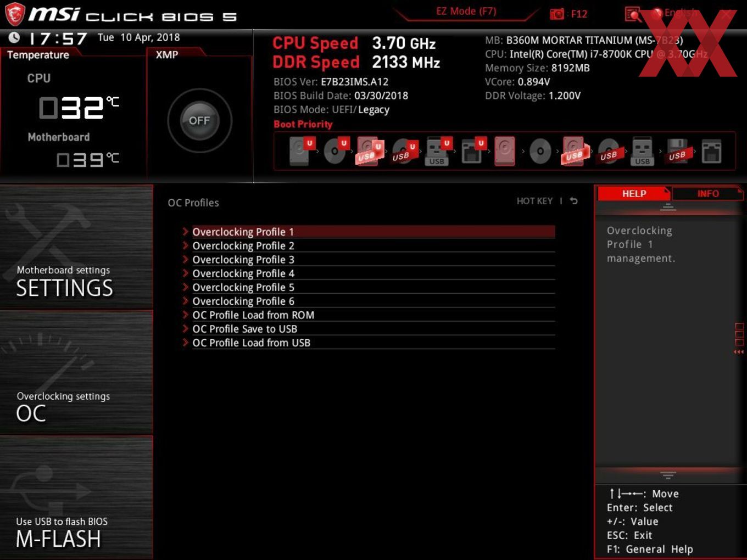
Task: Switch to EZ Mode (F7)
Action: coord(466,11)
